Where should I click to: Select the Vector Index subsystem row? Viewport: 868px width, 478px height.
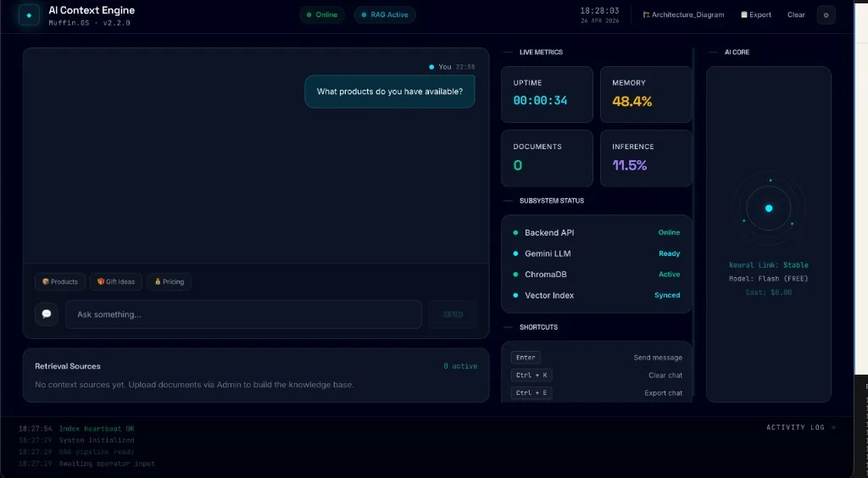(596, 296)
